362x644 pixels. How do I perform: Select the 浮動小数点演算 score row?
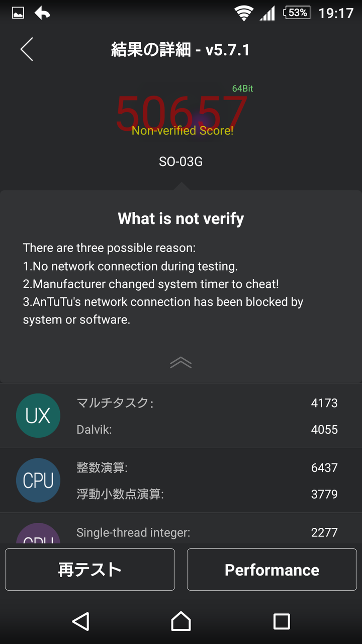point(207,494)
